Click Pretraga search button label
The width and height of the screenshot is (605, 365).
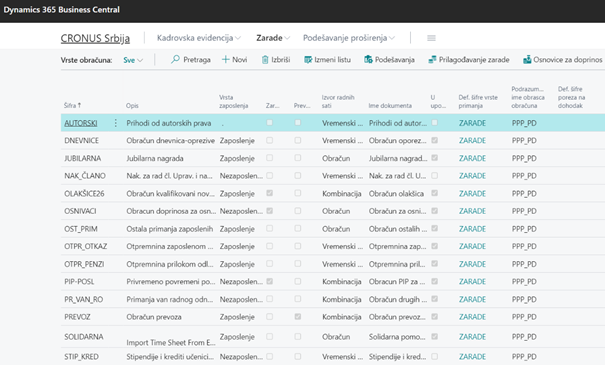click(197, 60)
